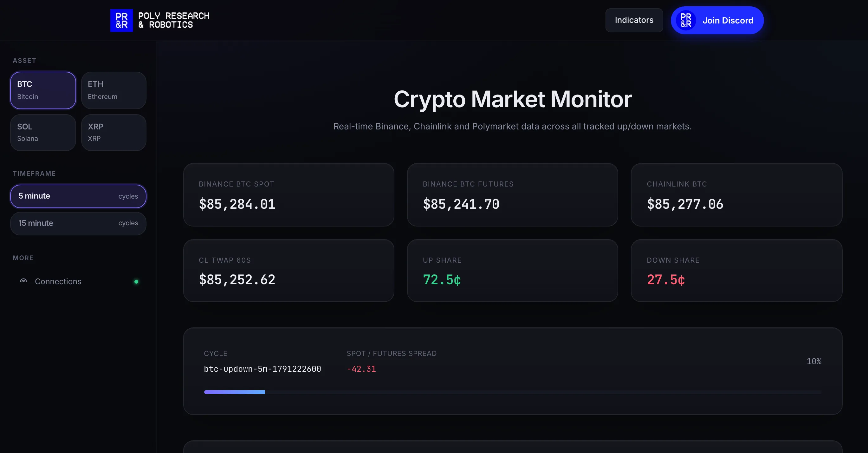Click the Binance BTC Futures price card
Viewport: 868px width, 453px height.
(512, 195)
